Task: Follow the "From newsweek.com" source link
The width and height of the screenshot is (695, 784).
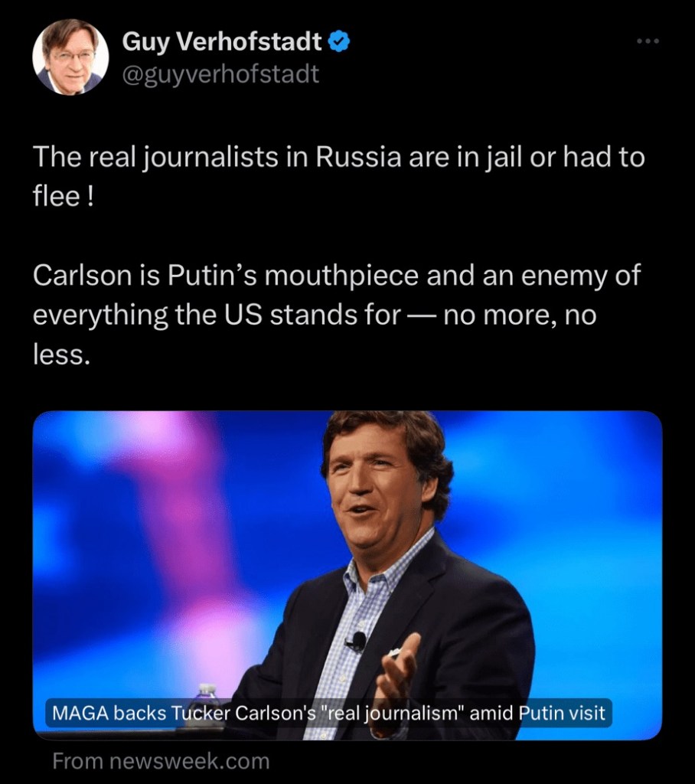Action: pyautogui.click(x=161, y=761)
